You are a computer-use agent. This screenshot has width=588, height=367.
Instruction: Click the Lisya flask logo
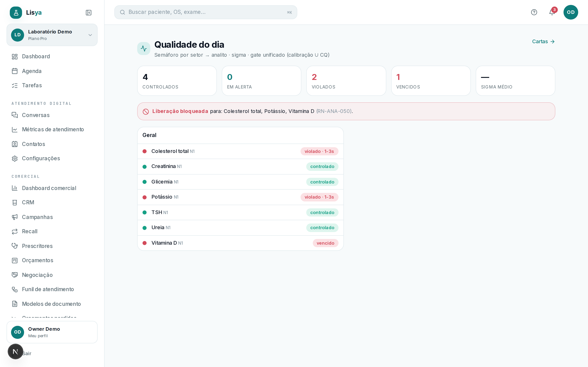point(16,13)
